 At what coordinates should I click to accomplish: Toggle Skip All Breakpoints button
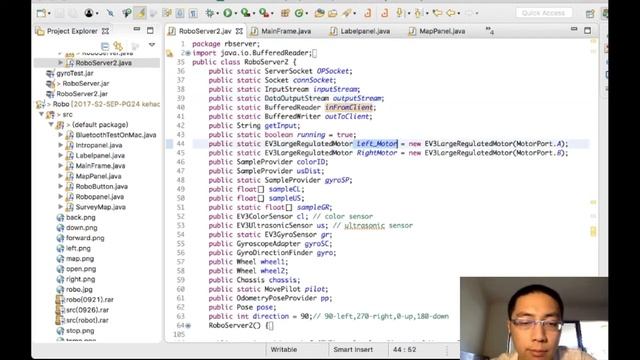click(x=110, y=13)
